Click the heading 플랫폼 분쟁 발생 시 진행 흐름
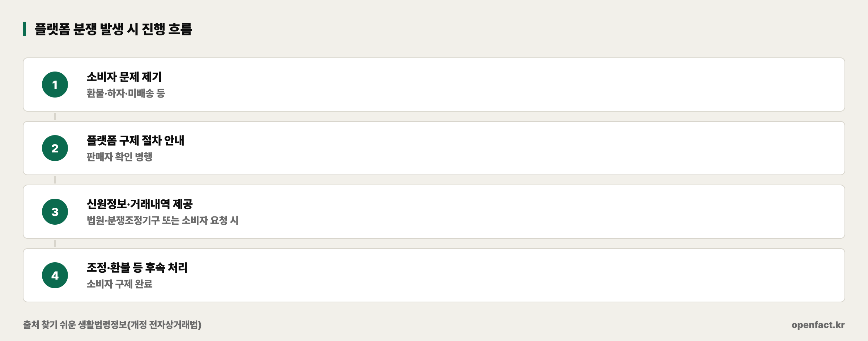868x341 pixels. coord(113,29)
